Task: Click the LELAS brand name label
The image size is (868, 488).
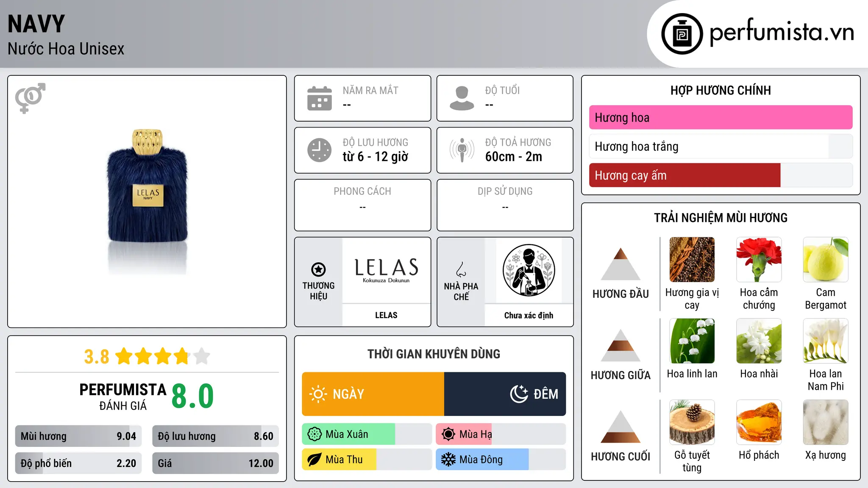Action: pyautogui.click(x=386, y=315)
